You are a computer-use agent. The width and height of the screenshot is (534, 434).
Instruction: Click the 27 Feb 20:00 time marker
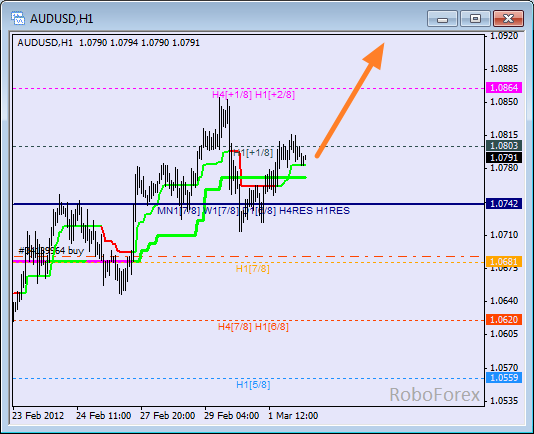point(168,416)
